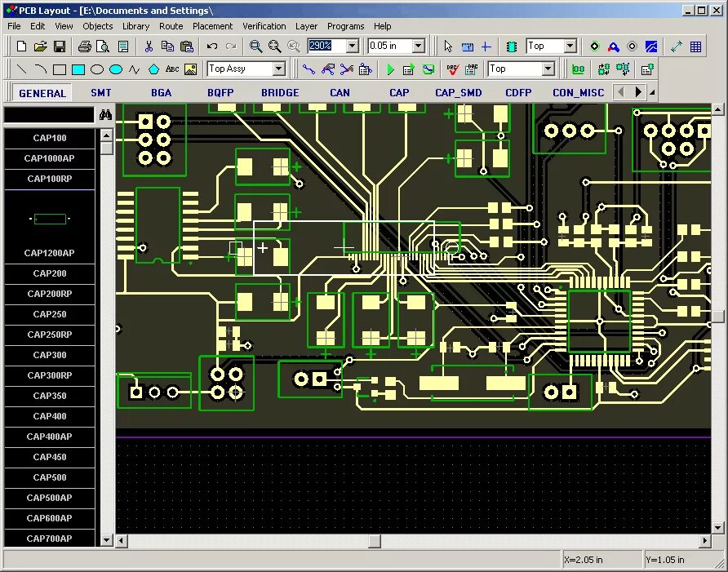Image resolution: width=728 pixels, height=572 pixels.
Task: Copy the selected objects
Action: click(x=167, y=46)
